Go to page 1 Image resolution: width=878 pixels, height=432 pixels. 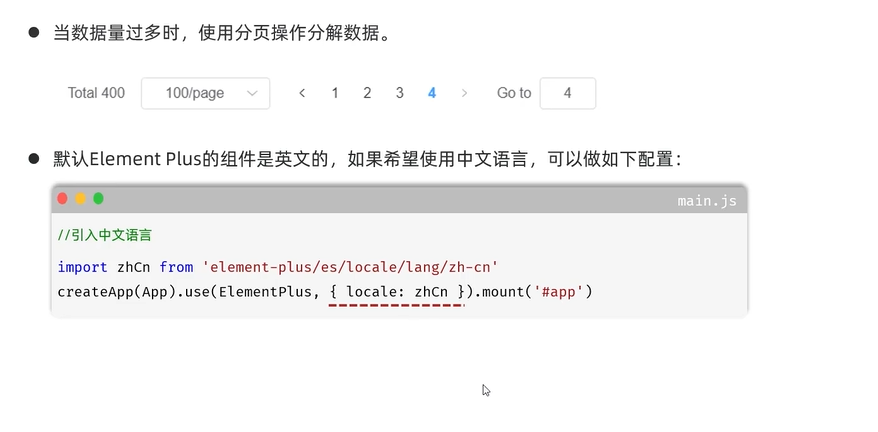(x=335, y=93)
